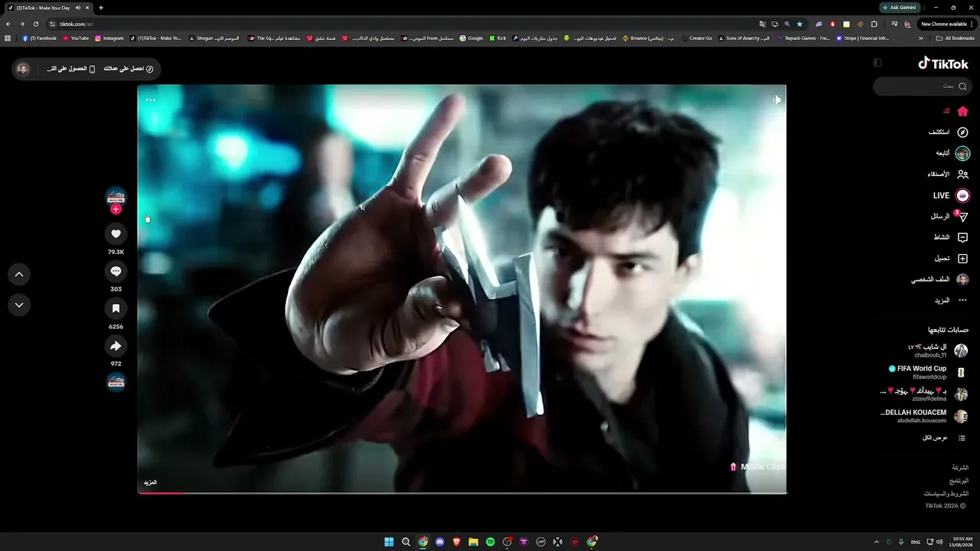Image resolution: width=980 pixels, height=551 pixels.
Task: Open File Explorer from the taskbar
Action: 473,542
